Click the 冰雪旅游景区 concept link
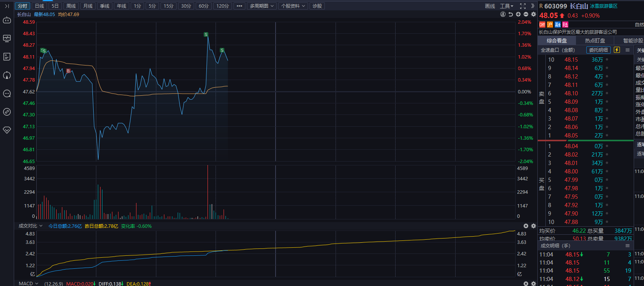Viewport: 644px width, 286px height. [604, 6]
